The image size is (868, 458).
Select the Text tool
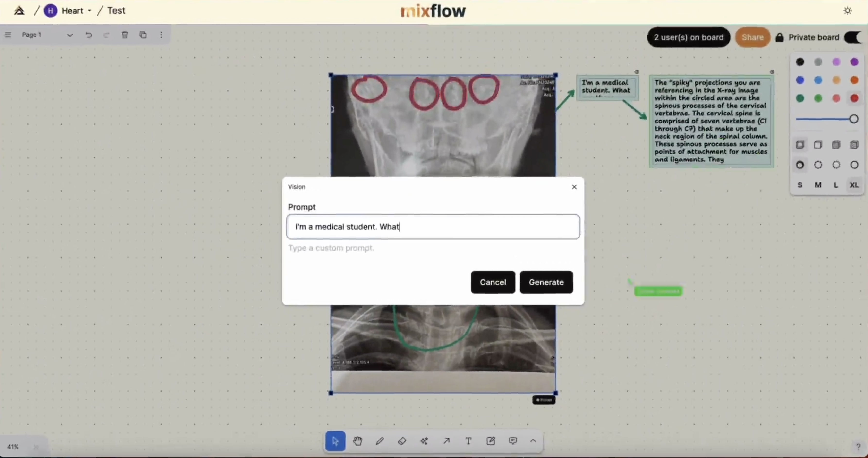(x=468, y=441)
